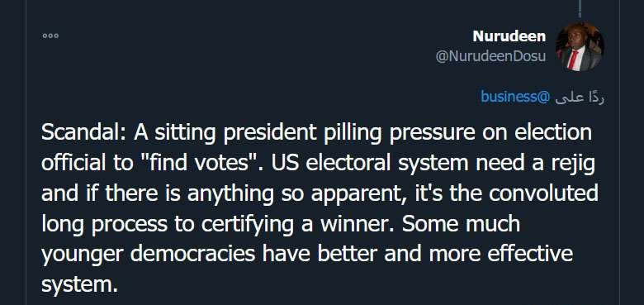Screen dimensions: 644x305
Task: Click the words 'certifying a winner'
Action: [x=301, y=225]
